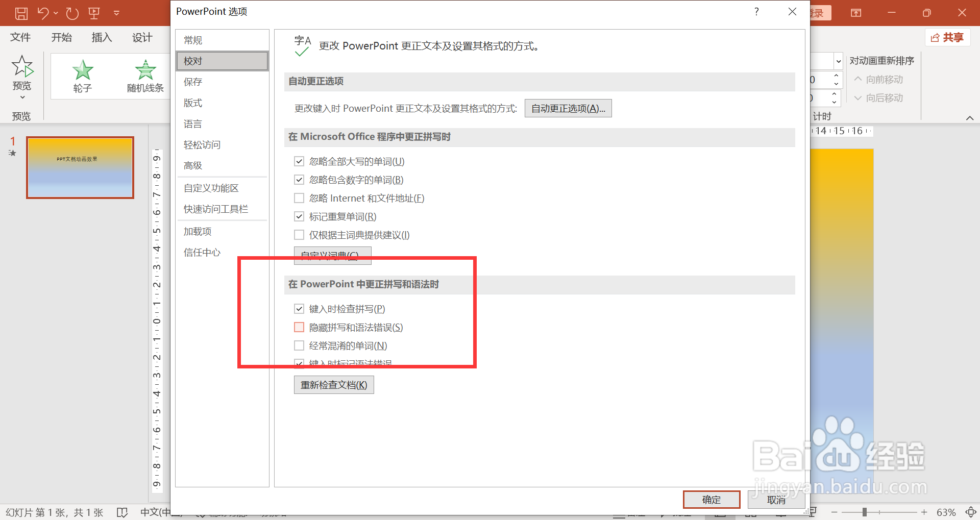Select 校对 in the options category list
Screen dimensions: 980x520
click(x=222, y=61)
